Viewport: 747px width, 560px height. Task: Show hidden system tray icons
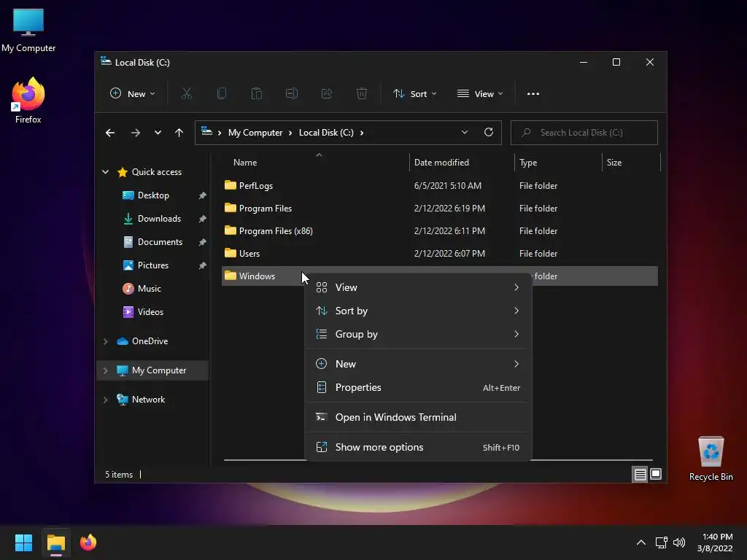pos(641,542)
